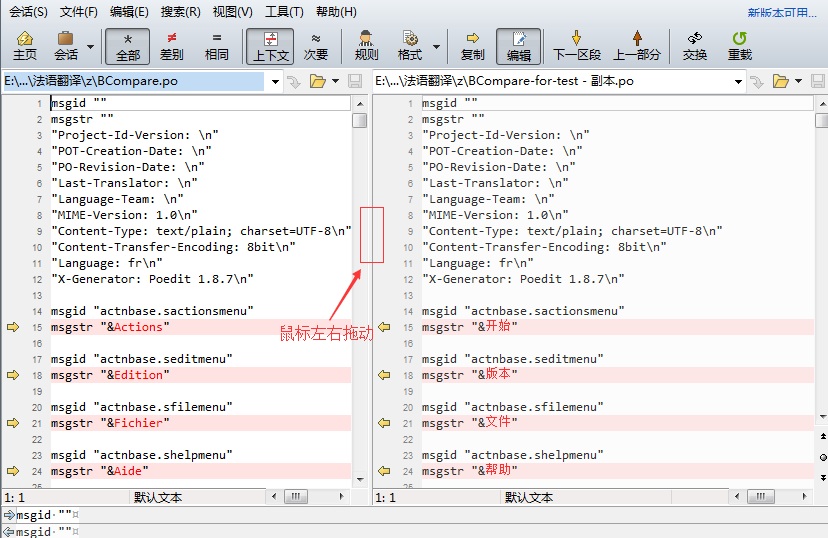Click the left pane scroll down arrow
The height and width of the screenshot is (538, 828).
[x=360, y=479]
